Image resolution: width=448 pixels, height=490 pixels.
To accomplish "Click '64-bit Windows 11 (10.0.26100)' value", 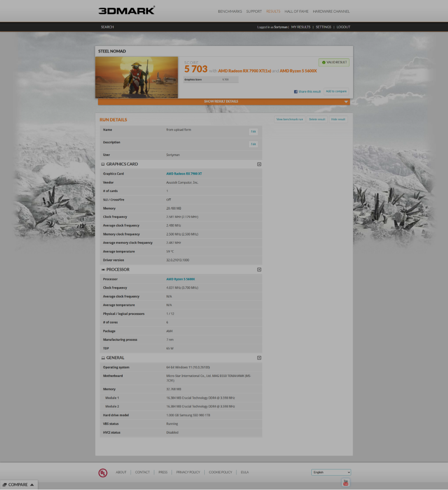I will pos(188,367).
